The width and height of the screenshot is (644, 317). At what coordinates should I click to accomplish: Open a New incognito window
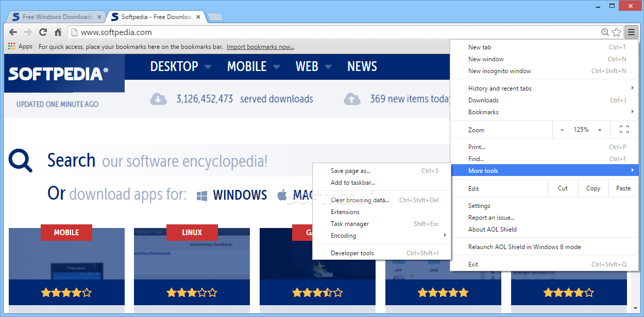[545, 71]
